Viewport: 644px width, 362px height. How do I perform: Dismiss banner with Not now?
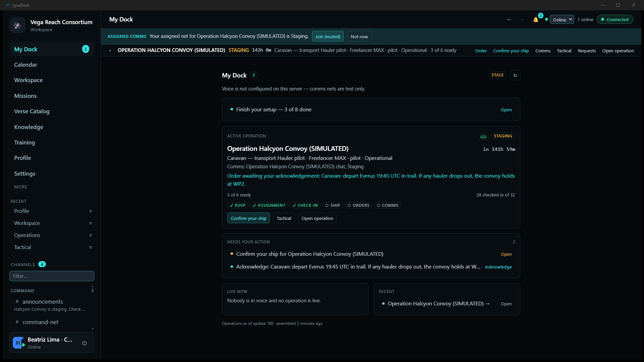(x=359, y=37)
